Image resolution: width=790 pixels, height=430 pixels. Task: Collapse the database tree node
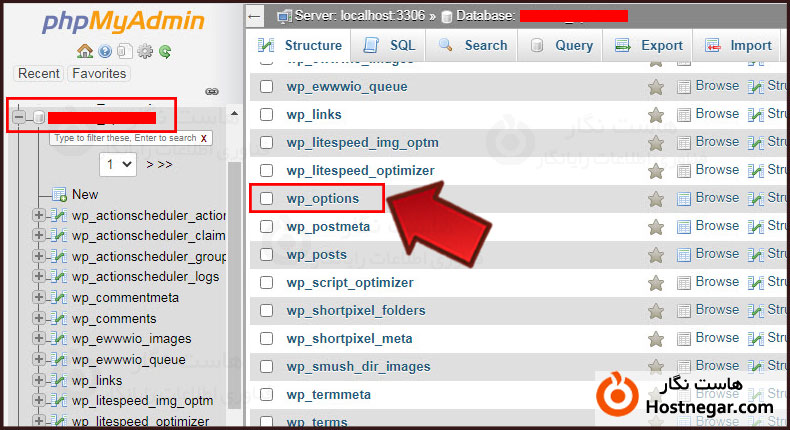(19, 117)
